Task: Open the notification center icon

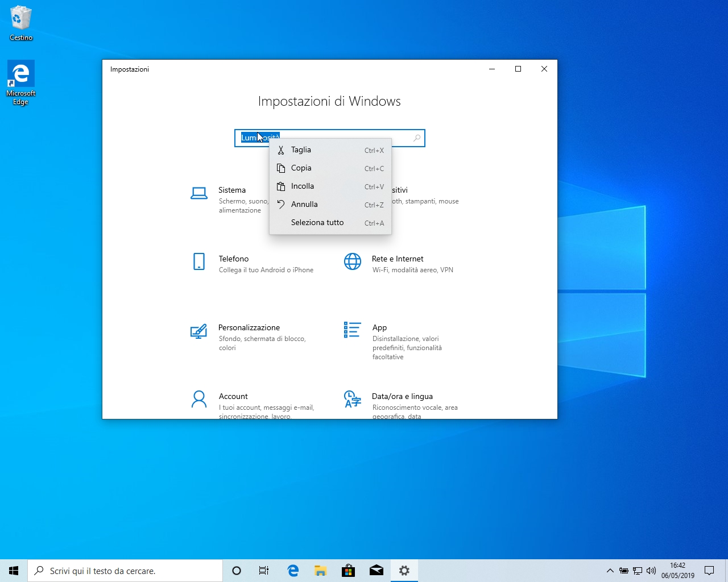Action: click(x=709, y=571)
